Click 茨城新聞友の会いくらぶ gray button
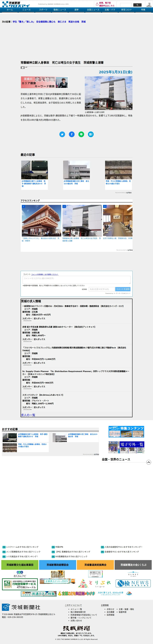153x644 pixels. (133, 565)
